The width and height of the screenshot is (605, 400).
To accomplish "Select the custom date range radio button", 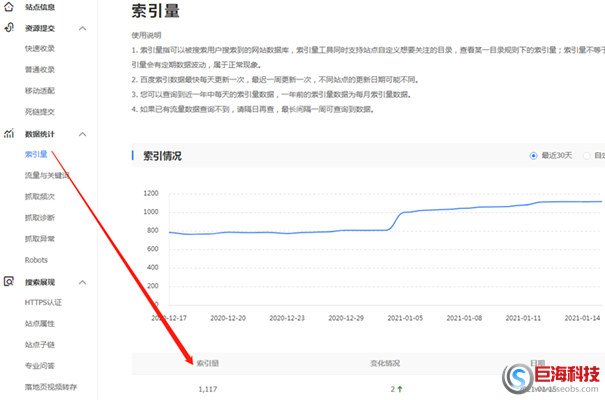I will (x=587, y=155).
